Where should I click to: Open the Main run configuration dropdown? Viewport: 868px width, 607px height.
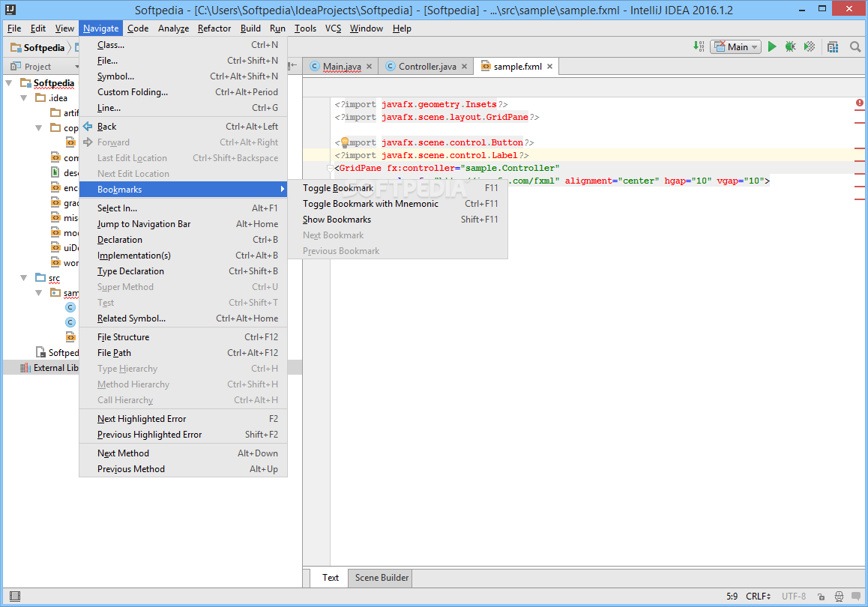735,47
